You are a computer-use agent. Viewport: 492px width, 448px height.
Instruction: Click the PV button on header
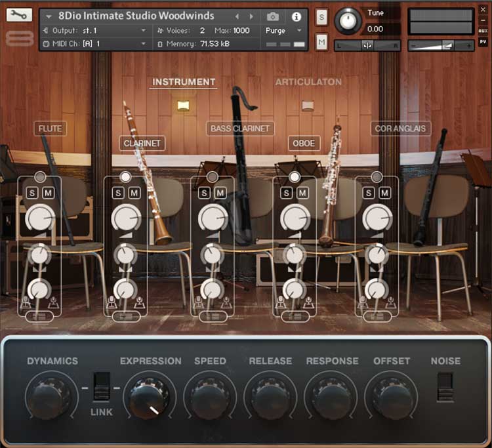click(x=483, y=41)
